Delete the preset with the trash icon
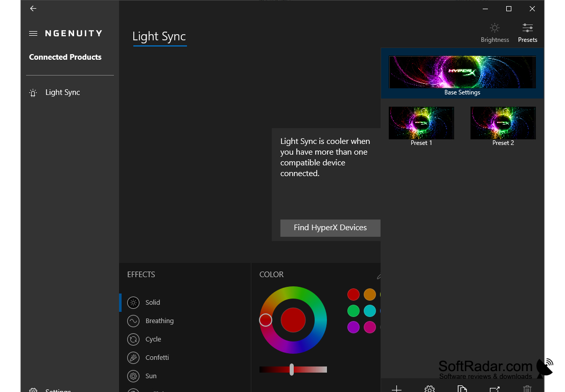Screen dimensions: 565x392 [527, 388]
